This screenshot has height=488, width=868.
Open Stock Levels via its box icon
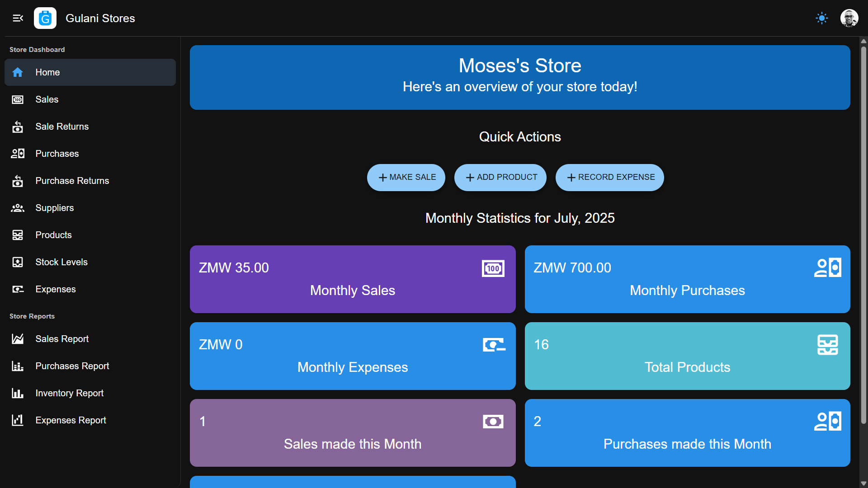[18, 262]
